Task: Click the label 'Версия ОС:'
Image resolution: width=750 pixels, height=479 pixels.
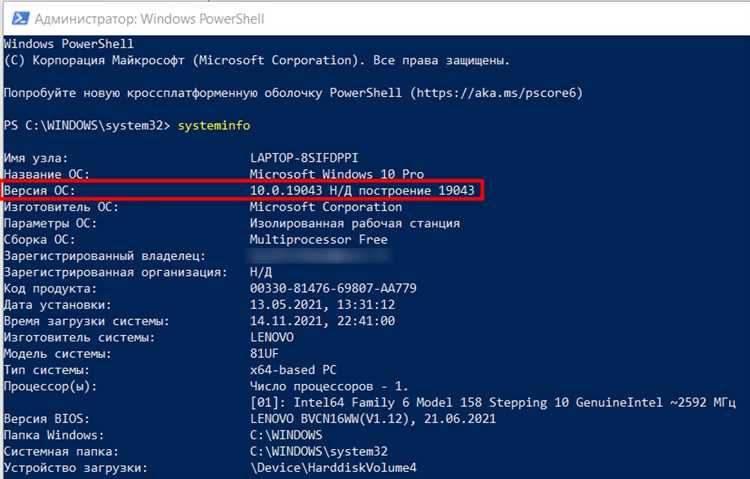Action: coord(39,190)
